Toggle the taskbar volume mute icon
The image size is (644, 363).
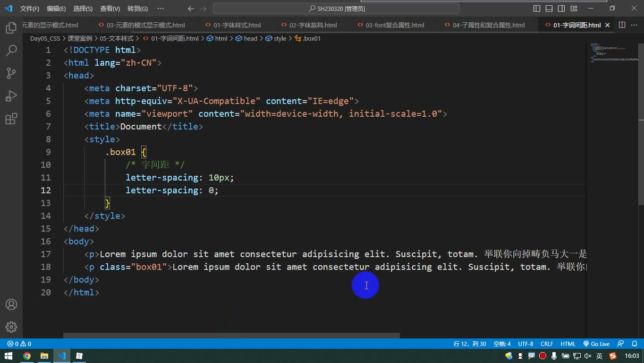(588, 356)
